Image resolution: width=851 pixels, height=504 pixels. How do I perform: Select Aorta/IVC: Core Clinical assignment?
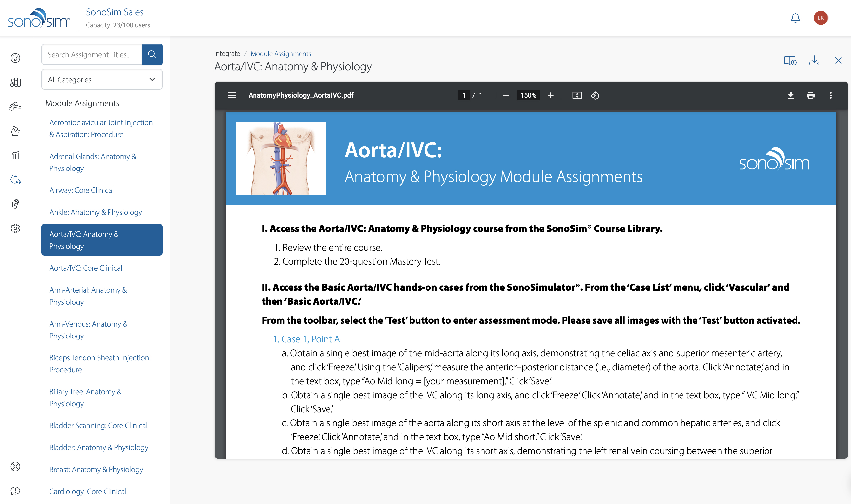(85, 268)
